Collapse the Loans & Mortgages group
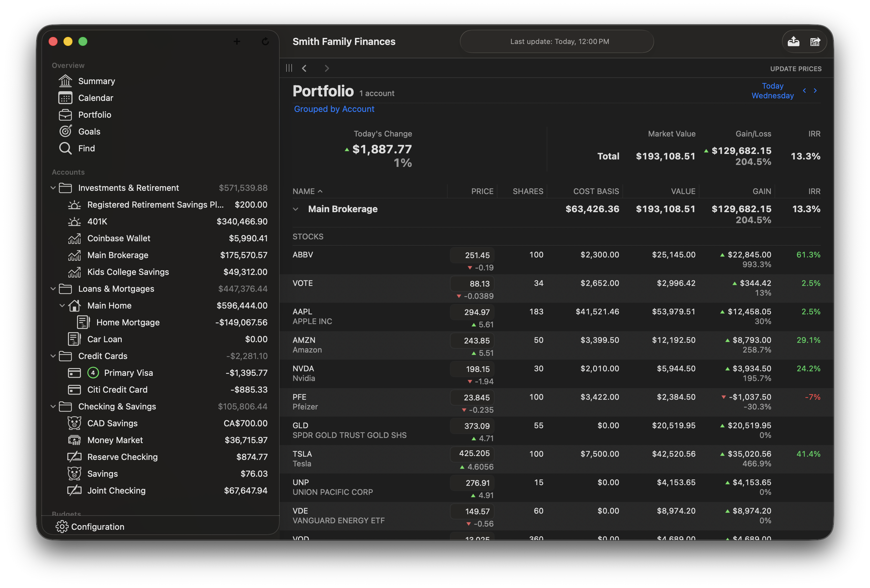Viewport: 870px width, 588px height. pos(53,289)
